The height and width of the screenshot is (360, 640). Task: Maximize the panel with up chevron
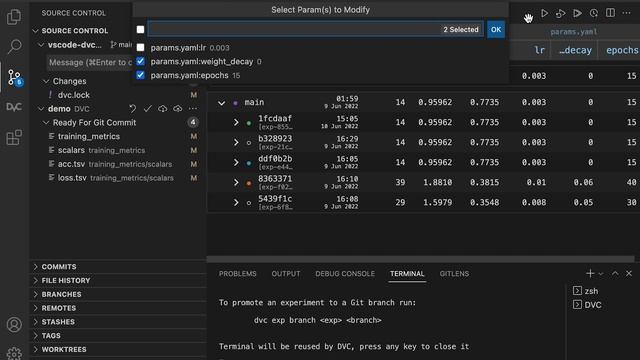615,273
